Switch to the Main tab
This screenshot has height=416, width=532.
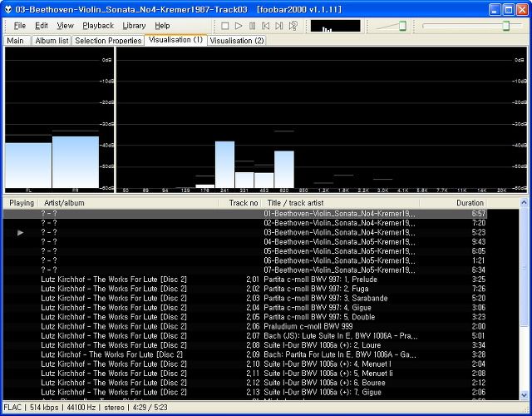click(16, 41)
